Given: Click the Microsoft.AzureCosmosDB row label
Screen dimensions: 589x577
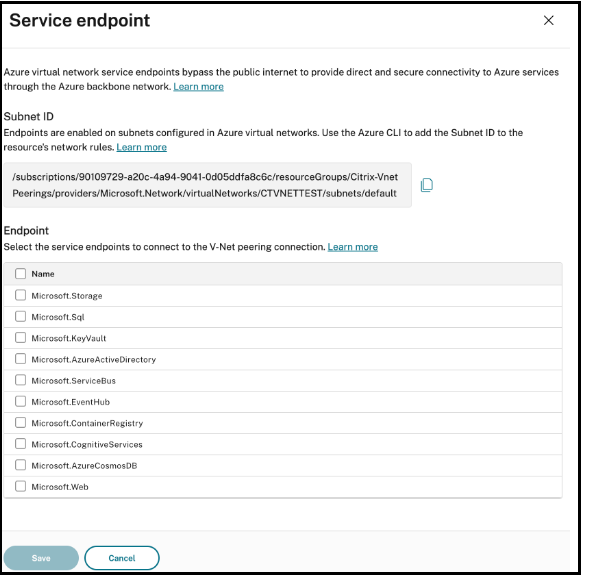Looking at the screenshot, I should click(84, 466).
